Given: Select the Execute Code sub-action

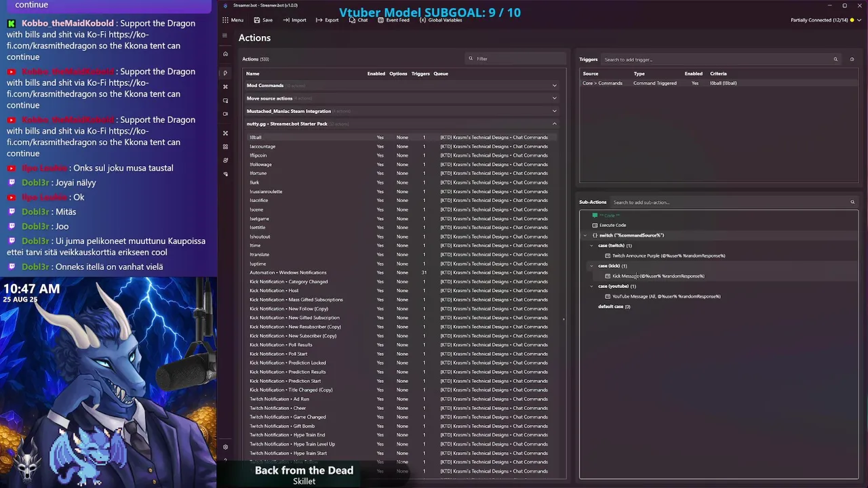Looking at the screenshot, I should tap(612, 225).
